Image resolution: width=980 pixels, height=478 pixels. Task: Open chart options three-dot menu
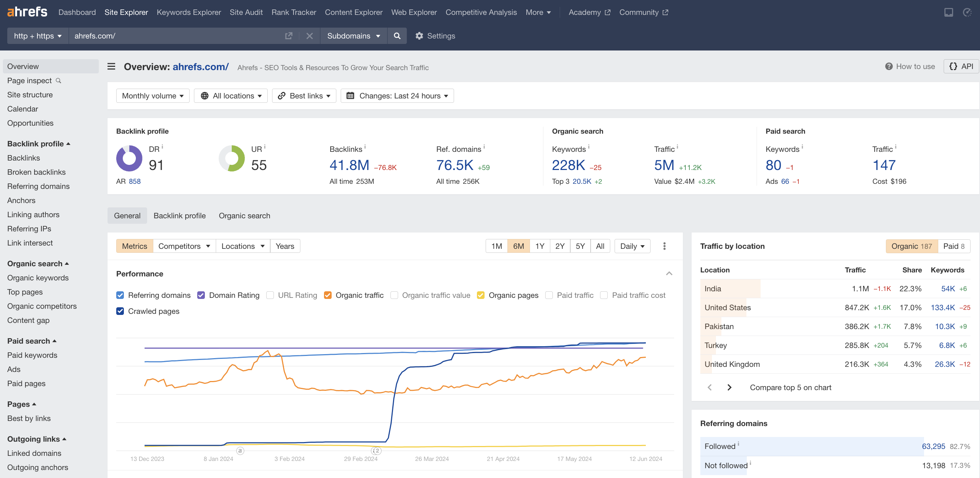click(x=664, y=246)
